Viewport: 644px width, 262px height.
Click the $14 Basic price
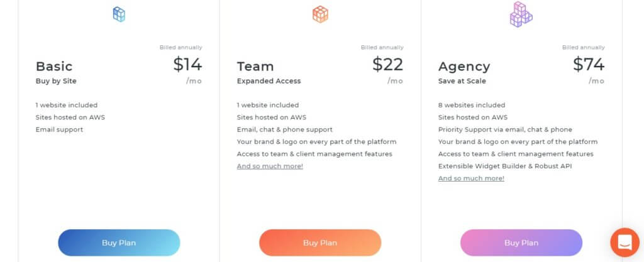pyautogui.click(x=187, y=64)
